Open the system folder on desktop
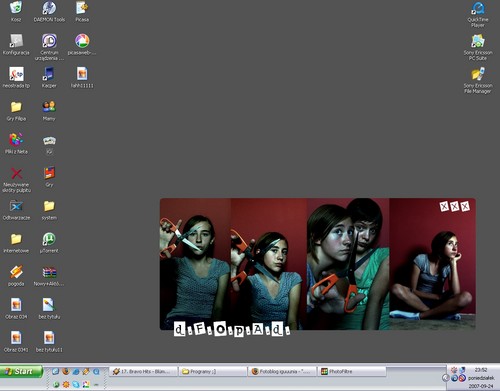Image resolution: width=500 pixels, height=391 pixels. coord(49,210)
